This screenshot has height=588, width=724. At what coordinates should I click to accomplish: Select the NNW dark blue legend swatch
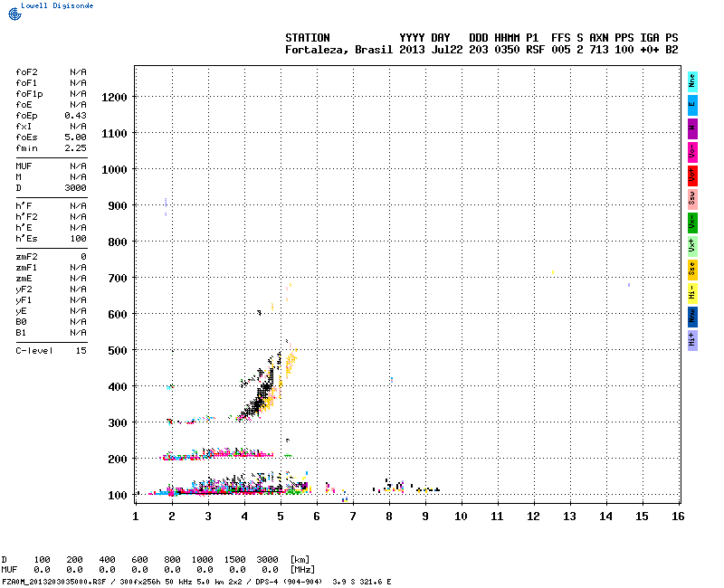692,317
